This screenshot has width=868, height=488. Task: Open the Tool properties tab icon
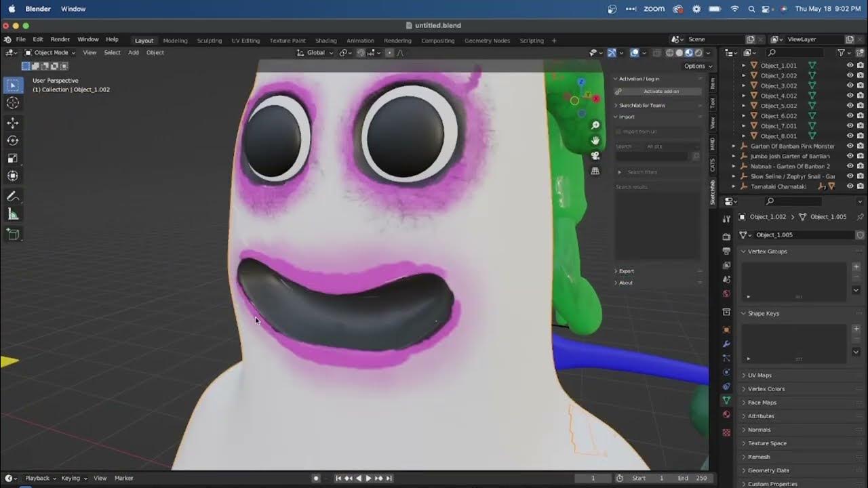click(x=726, y=218)
